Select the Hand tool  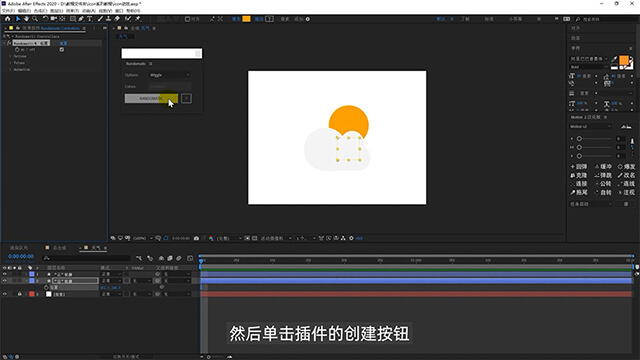[x=27, y=19]
